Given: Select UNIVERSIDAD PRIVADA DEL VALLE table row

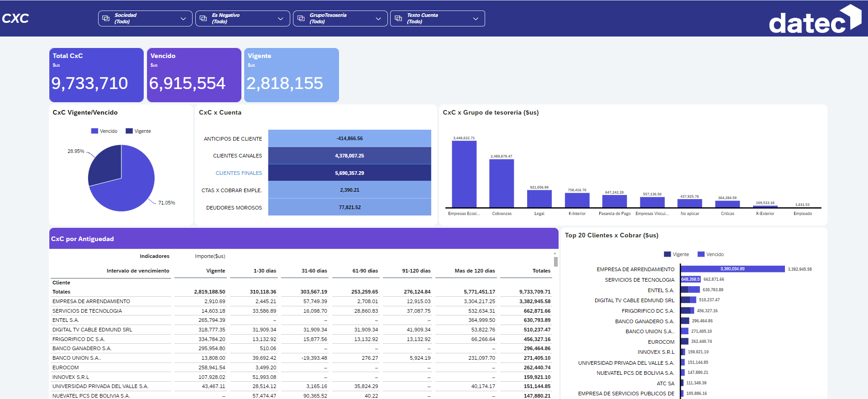Looking at the screenshot, I should click(301, 386).
